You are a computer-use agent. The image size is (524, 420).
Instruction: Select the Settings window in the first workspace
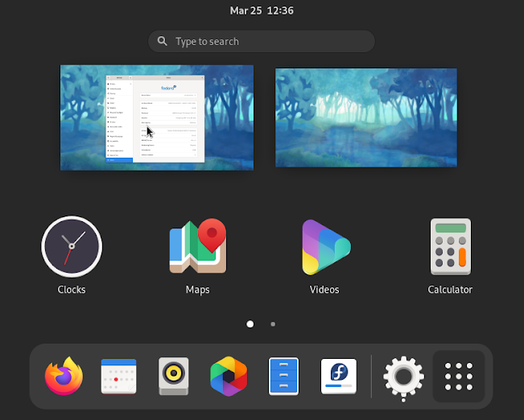[155, 119]
